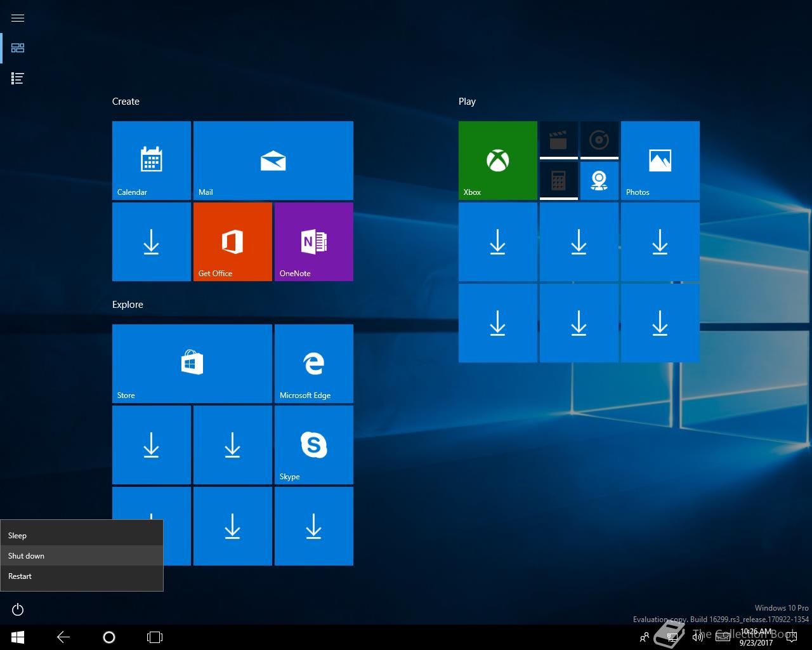Open the Maps small tile
Screen dimensions: 812x650
pyautogui.click(x=599, y=181)
